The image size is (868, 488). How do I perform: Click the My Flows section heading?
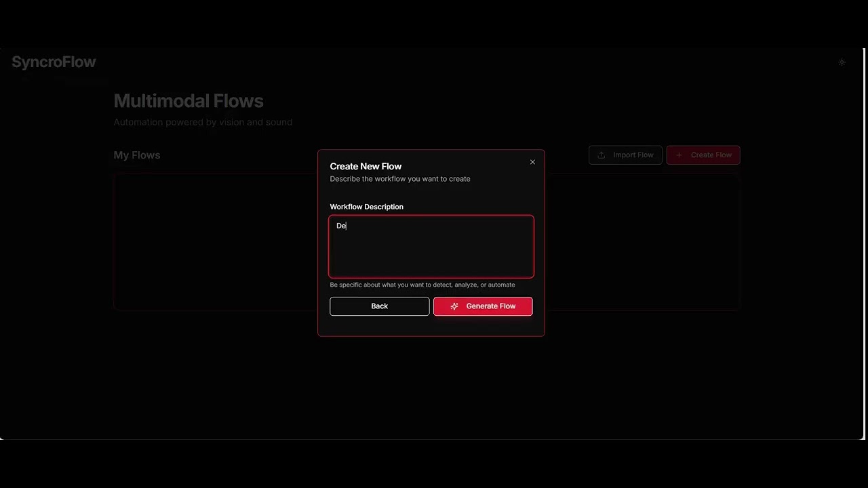tap(136, 155)
